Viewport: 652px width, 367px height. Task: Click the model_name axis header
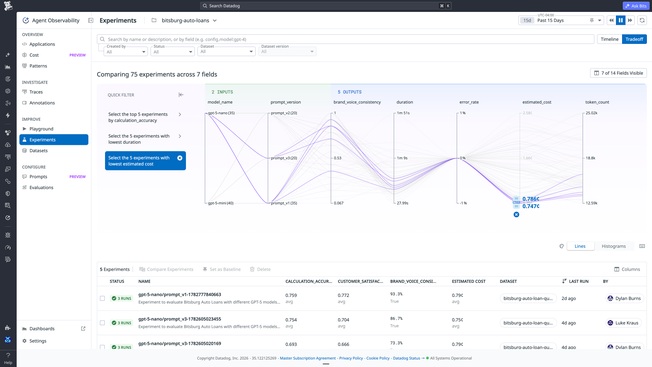[x=220, y=102]
